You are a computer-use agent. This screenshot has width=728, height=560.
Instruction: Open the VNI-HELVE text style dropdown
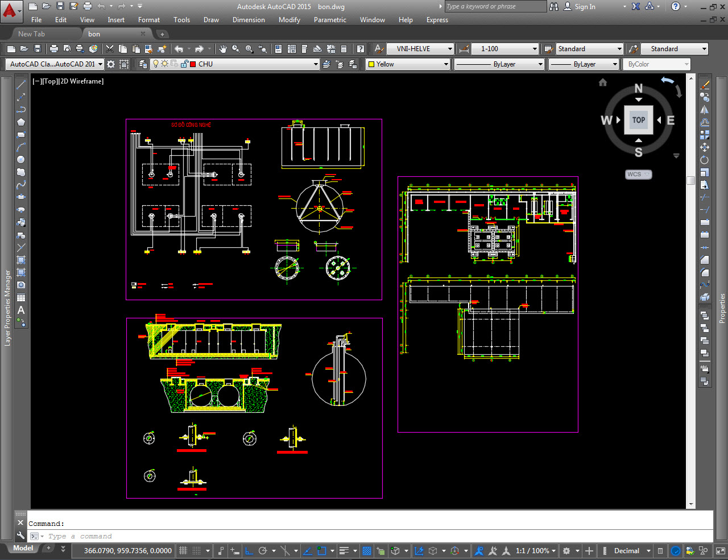coord(420,49)
